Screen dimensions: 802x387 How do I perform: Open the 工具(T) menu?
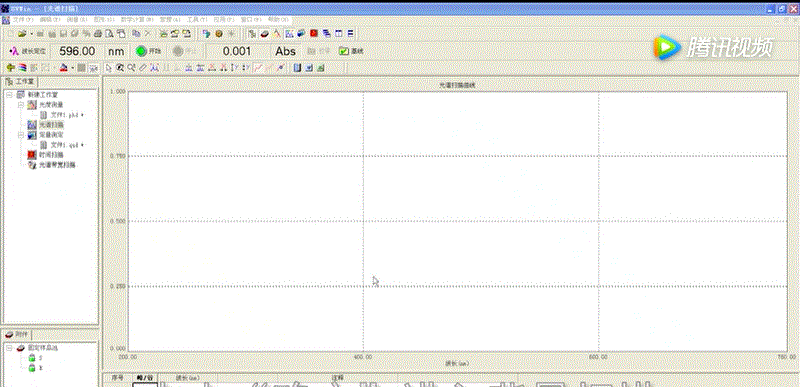tap(197, 19)
